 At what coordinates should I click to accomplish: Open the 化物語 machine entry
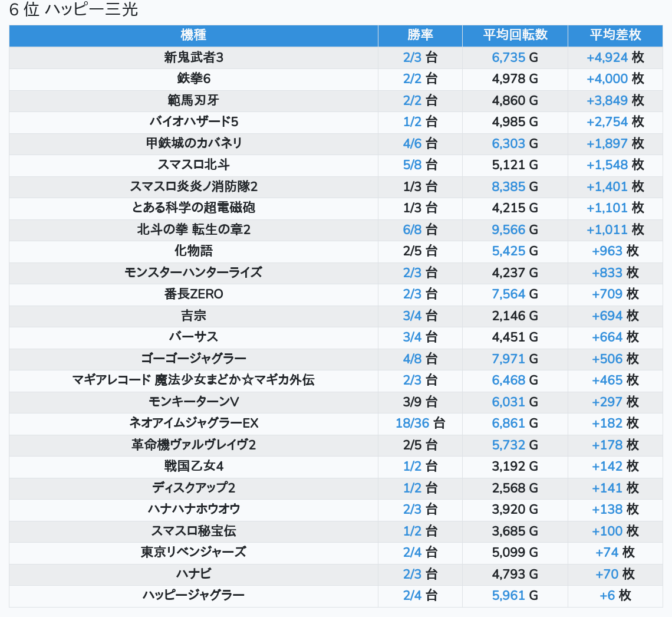pos(193,251)
